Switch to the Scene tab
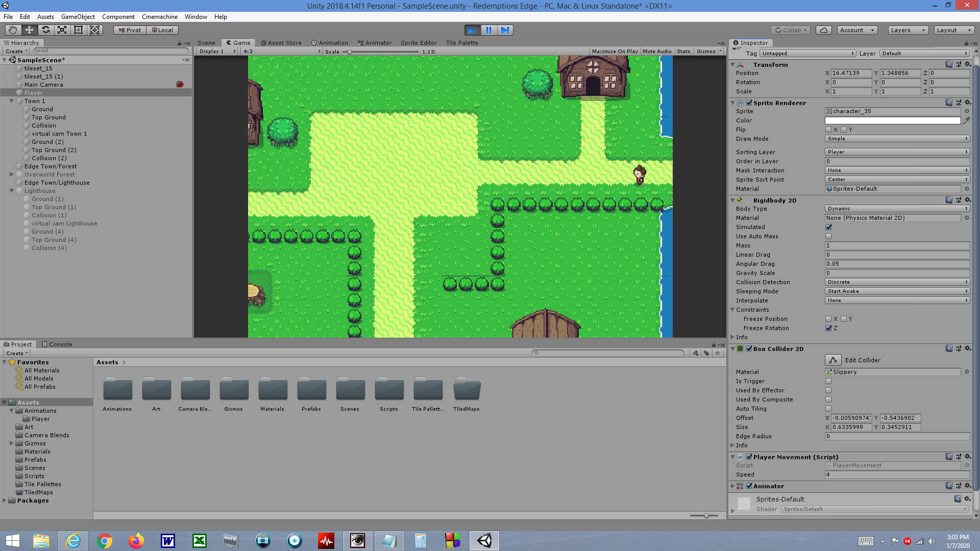 click(206, 43)
